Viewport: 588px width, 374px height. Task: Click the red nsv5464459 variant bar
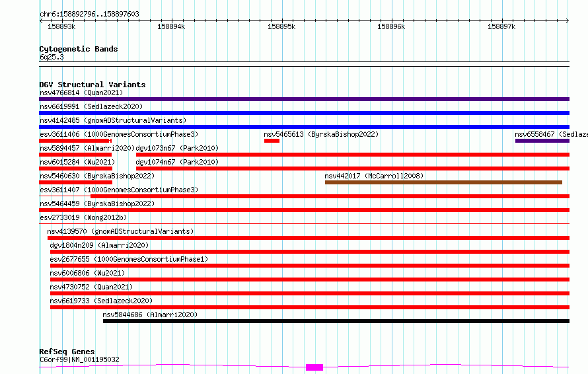pos(304,210)
